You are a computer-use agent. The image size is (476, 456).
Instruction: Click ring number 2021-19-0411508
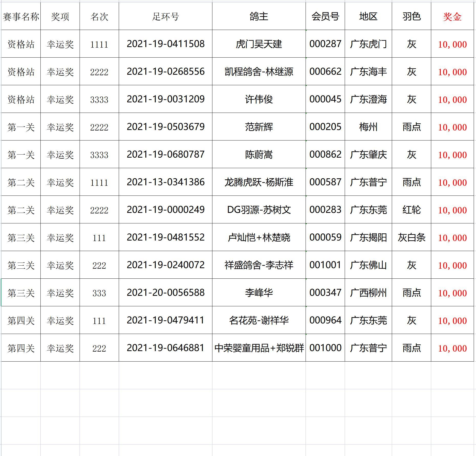(166, 44)
